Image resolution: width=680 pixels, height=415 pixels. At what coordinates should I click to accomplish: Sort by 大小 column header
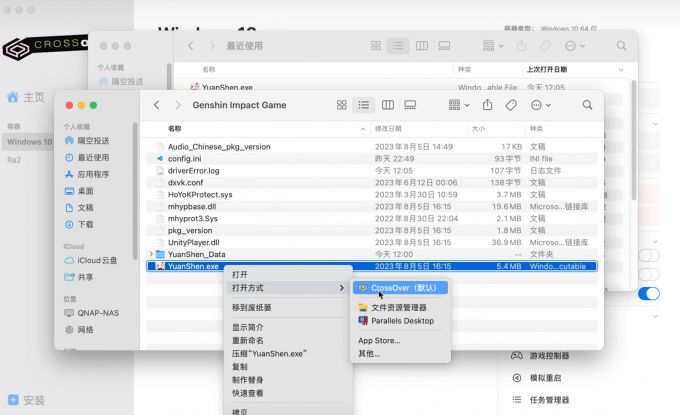coord(478,128)
